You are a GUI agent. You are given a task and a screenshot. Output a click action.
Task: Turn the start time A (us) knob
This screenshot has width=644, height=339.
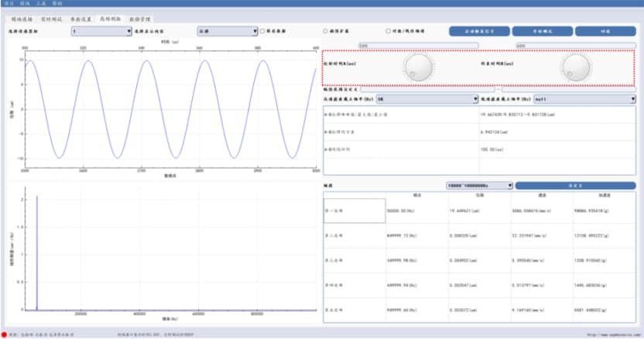(x=418, y=67)
